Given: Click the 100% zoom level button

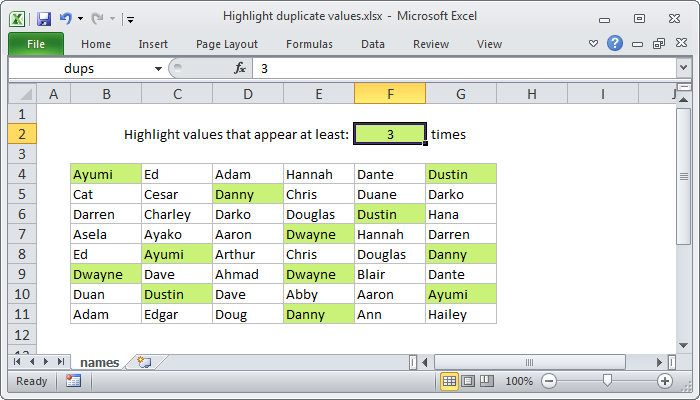Looking at the screenshot, I should (518, 381).
